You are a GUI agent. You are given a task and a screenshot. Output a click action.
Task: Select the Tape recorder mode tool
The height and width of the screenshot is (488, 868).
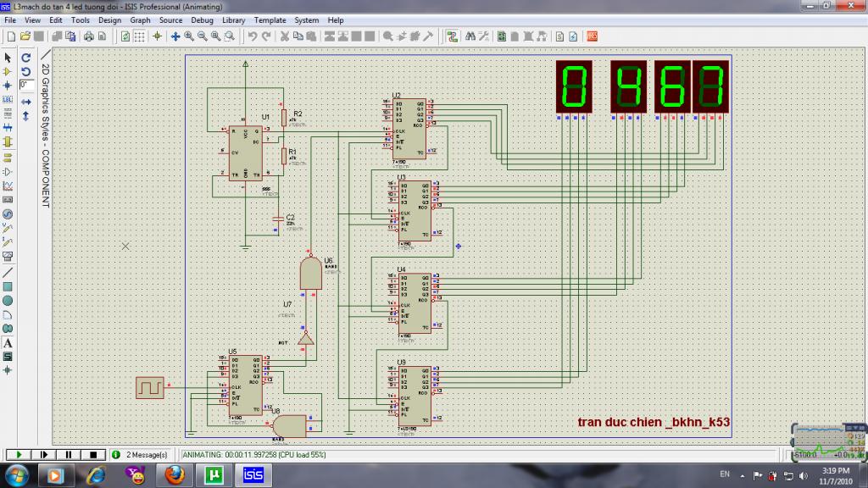8,200
